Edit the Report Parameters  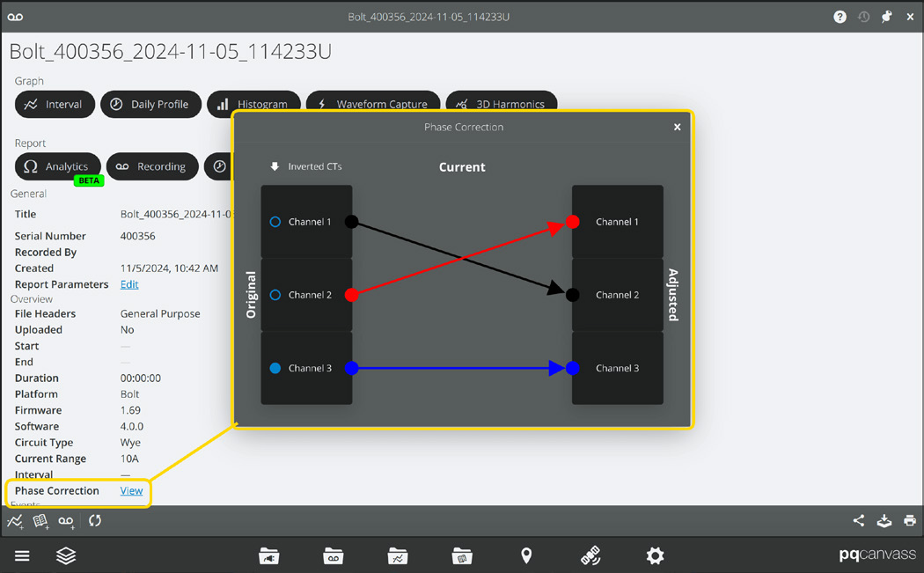point(128,284)
